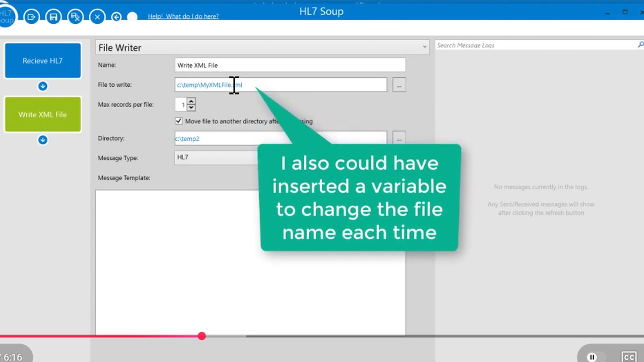Click 'No messages currently in the logs.' text
The height and width of the screenshot is (362, 644).
tap(541, 187)
